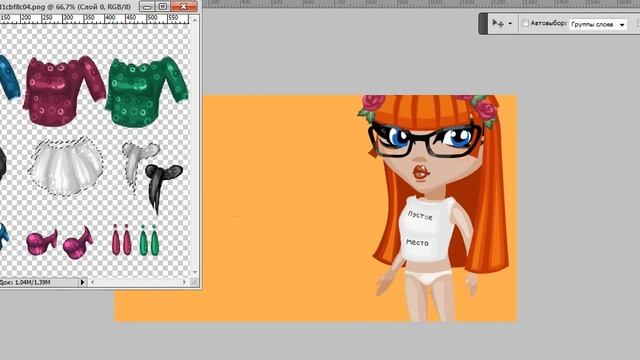Click the character's black glasses on canvas
Image resolution: width=640 pixels, height=360 pixels.
coord(426,141)
